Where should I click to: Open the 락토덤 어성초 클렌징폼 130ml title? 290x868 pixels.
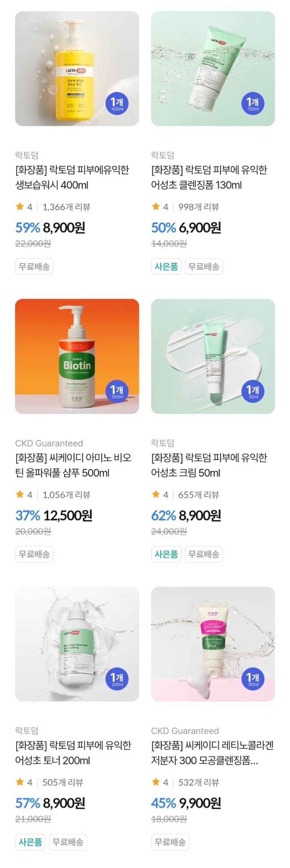pos(209,177)
